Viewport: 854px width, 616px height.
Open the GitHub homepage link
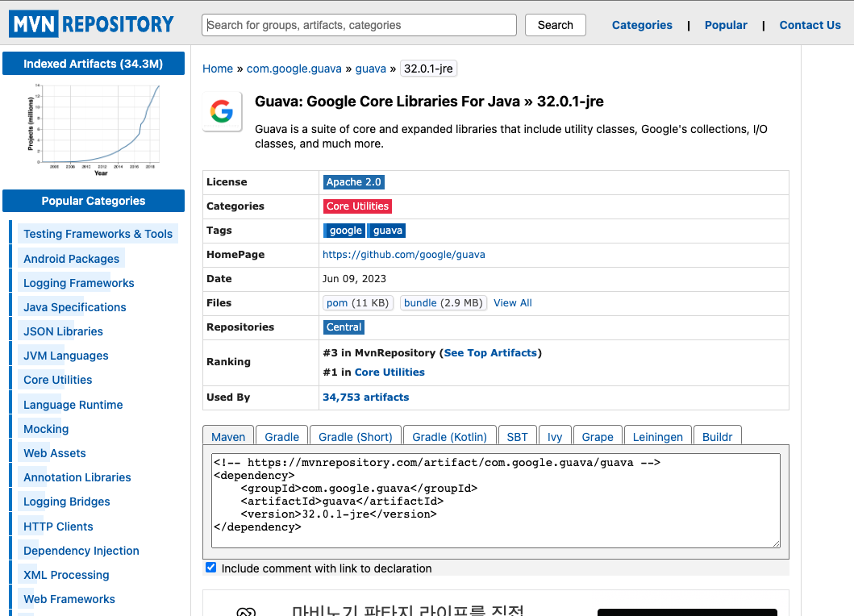tap(403, 254)
